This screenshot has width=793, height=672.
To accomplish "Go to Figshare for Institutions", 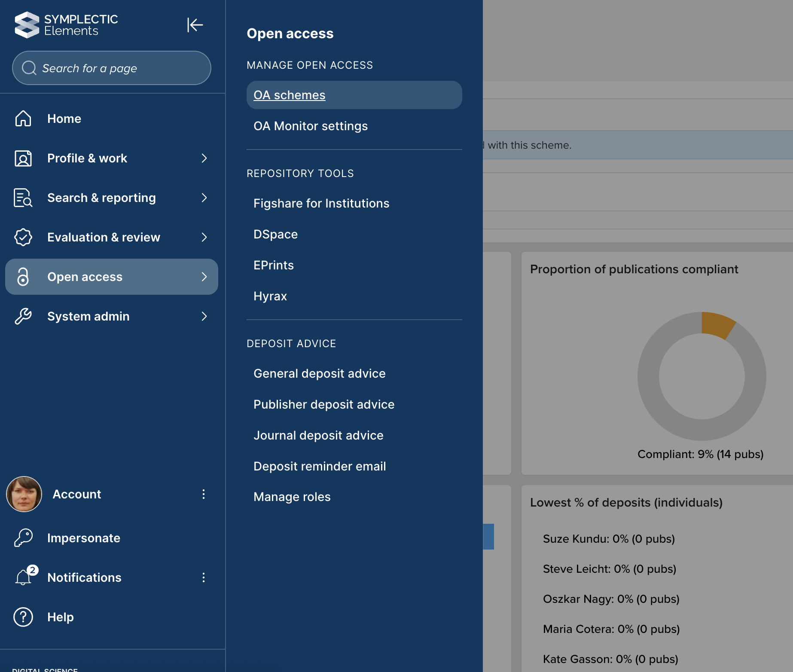I will [321, 203].
